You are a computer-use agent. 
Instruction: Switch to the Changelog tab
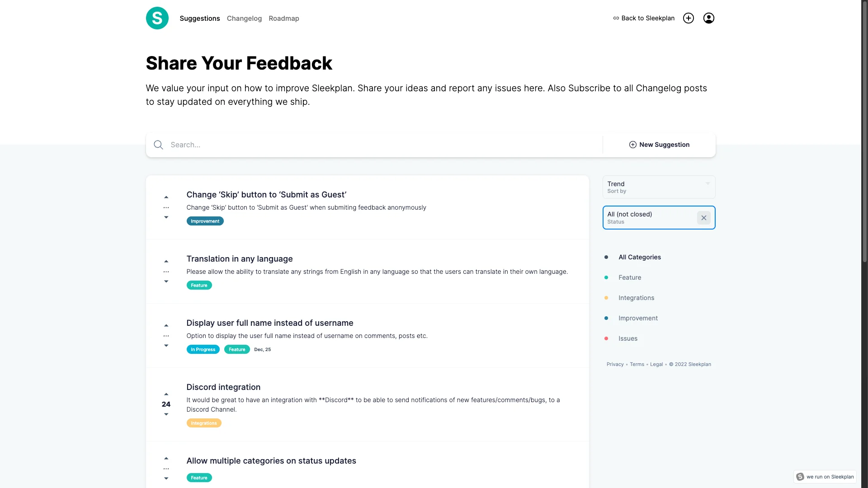244,19
